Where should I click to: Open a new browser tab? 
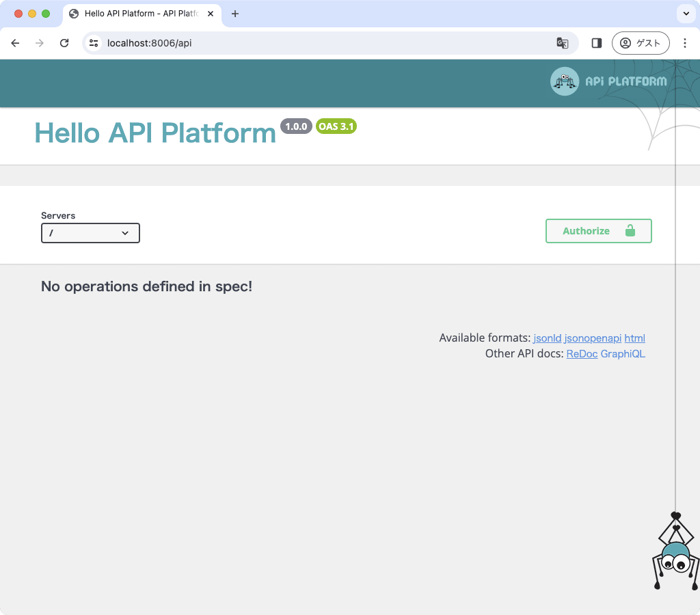[235, 14]
